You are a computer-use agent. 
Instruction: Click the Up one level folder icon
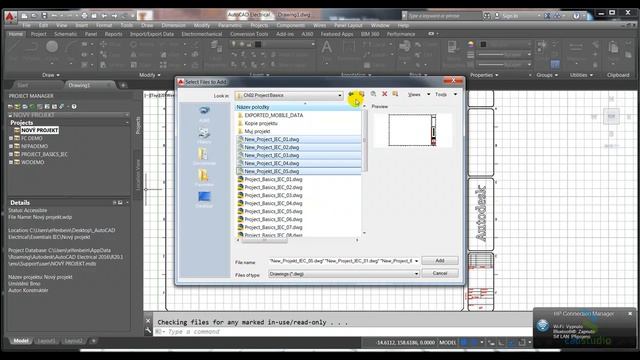362,94
